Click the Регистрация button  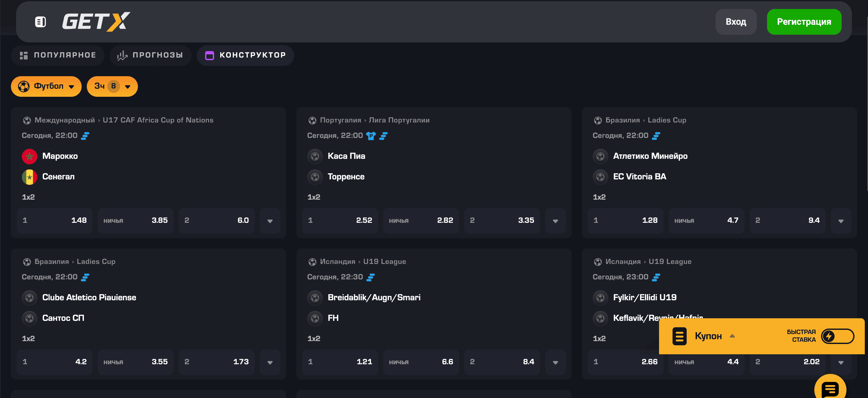804,22
